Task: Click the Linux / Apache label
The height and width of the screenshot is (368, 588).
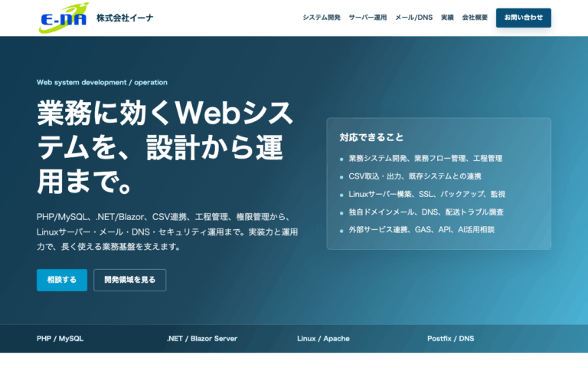Action: click(323, 338)
